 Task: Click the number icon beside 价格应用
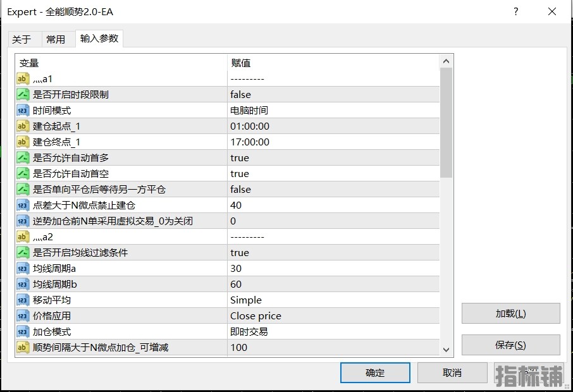(23, 315)
